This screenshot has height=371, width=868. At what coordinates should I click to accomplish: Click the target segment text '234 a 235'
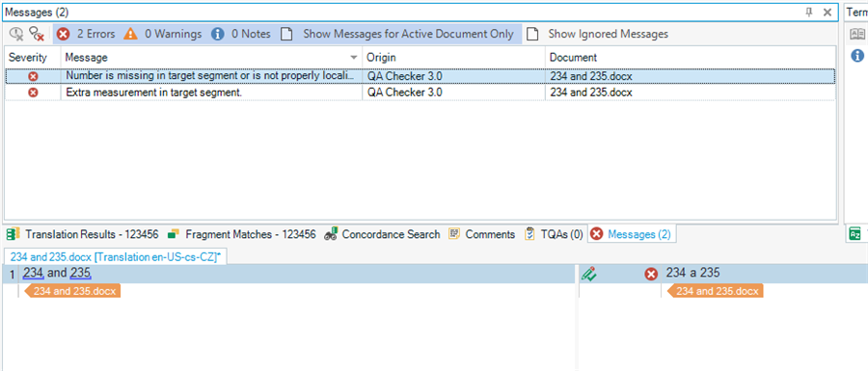tap(692, 273)
